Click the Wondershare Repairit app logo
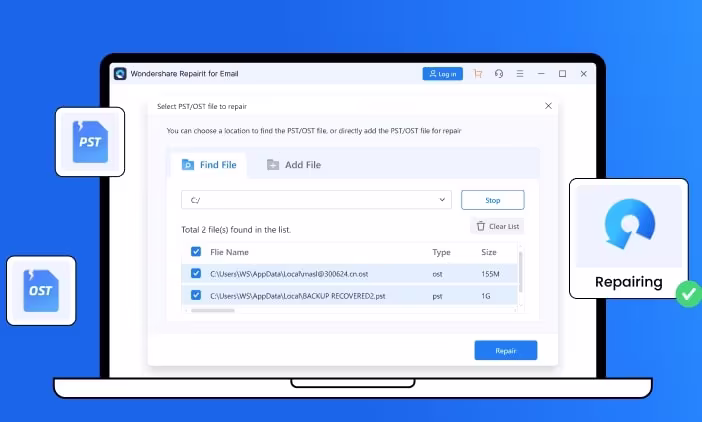702x422 pixels. tap(120, 74)
